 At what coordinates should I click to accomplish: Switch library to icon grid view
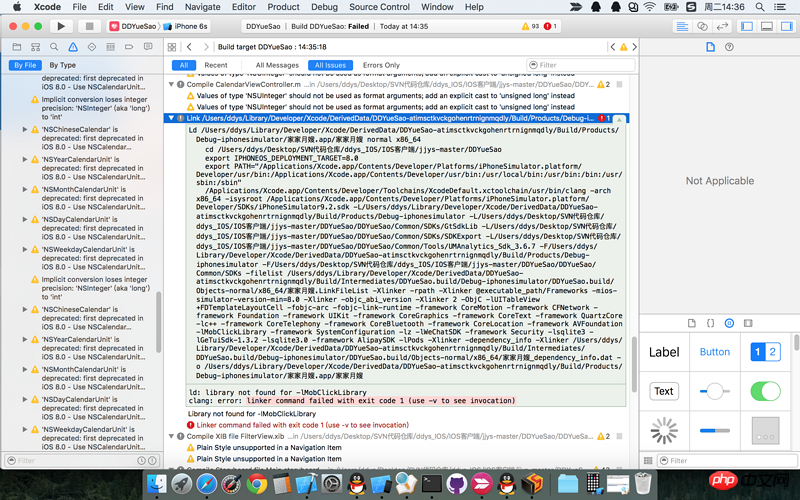[648, 461]
